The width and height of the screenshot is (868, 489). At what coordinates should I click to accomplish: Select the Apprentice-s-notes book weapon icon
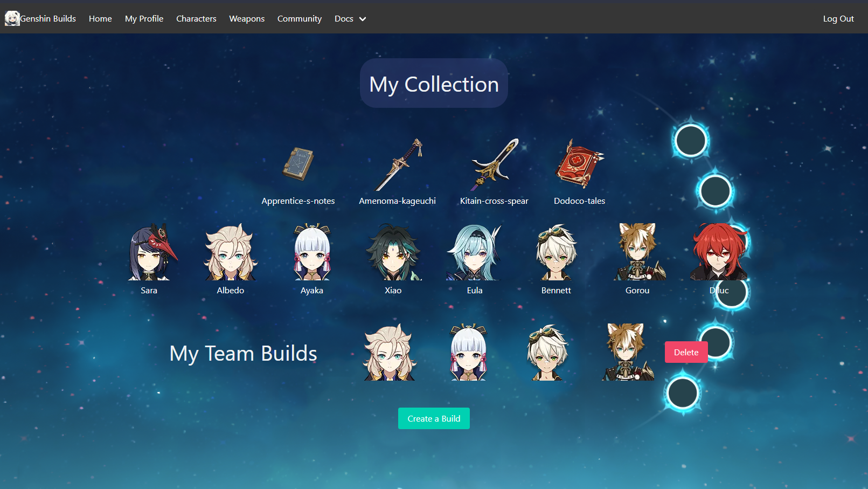(298, 164)
